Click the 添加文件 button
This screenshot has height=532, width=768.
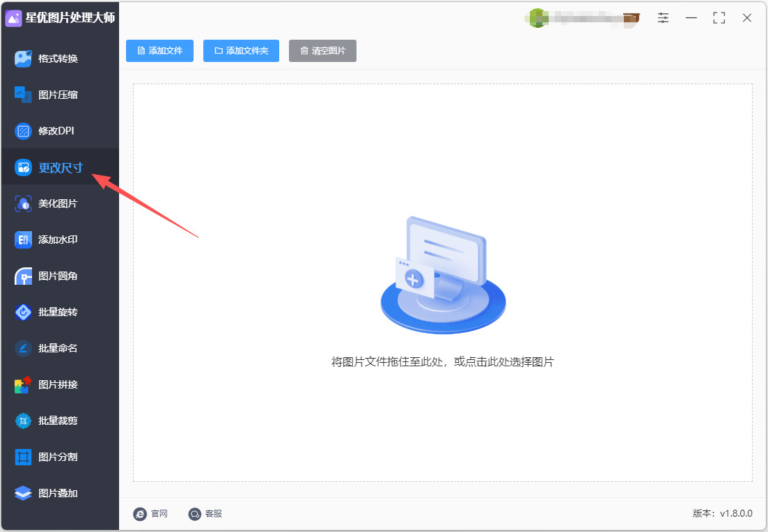click(159, 51)
